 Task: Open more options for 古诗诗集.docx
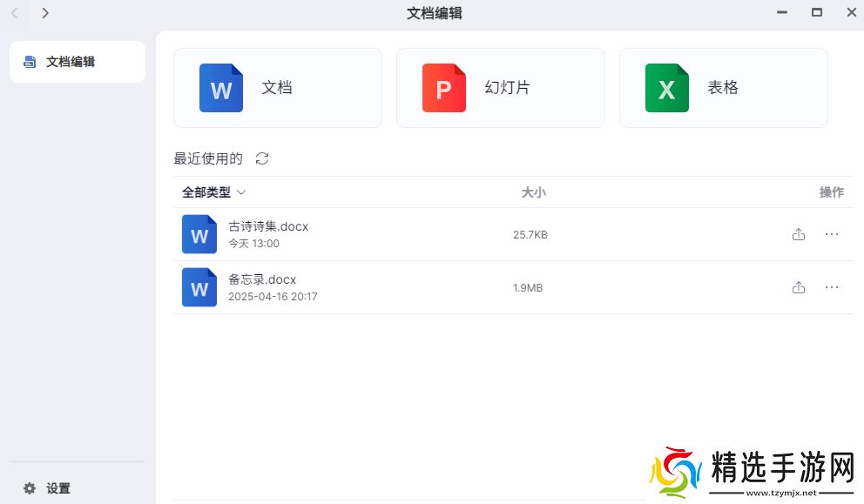[x=832, y=234]
